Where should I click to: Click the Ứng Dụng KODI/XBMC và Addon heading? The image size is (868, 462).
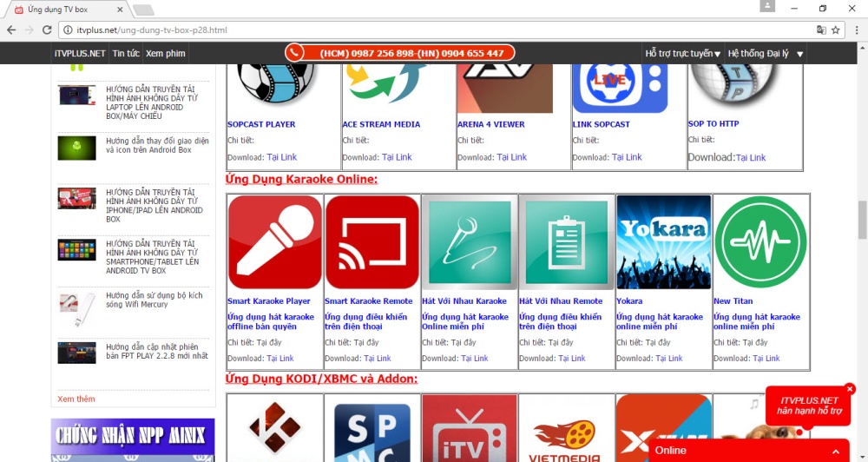pyautogui.click(x=321, y=379)
